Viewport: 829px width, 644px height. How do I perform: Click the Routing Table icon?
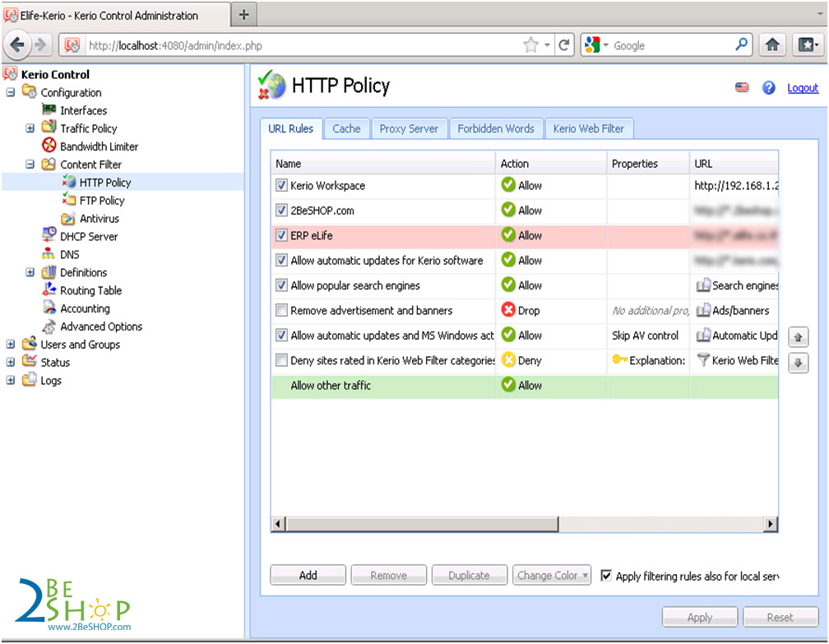click(x=49, y=290)
